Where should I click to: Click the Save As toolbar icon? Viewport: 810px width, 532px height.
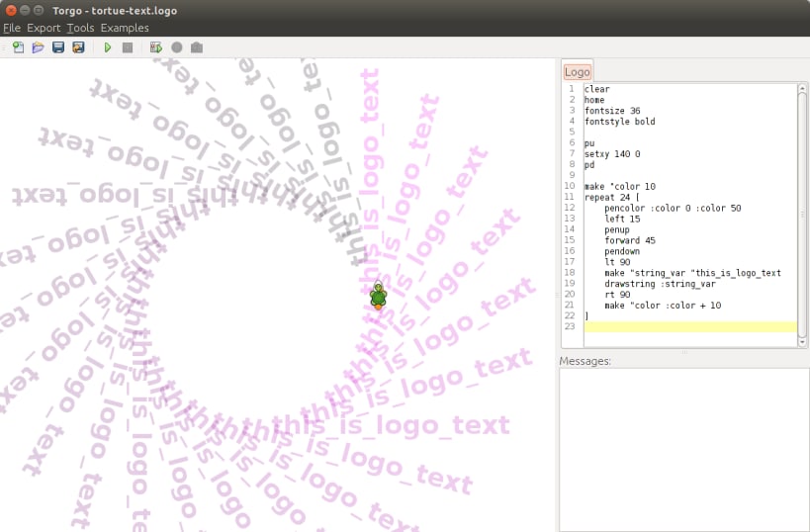(x=78, y=47)
